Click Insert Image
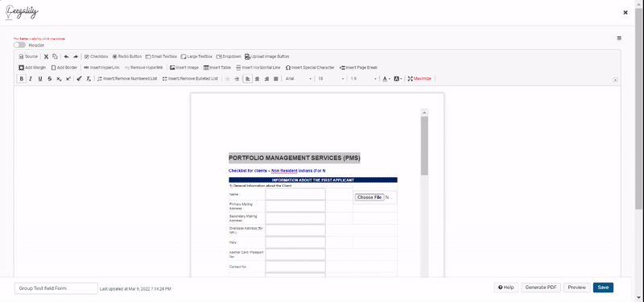Screen dimensions: 644x302 tap(184, 68)
